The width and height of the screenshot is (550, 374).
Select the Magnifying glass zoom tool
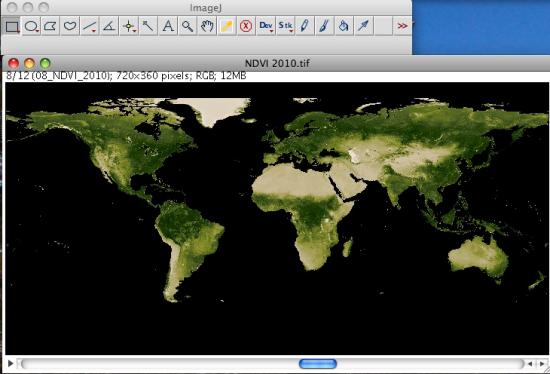click(x=188, y=26)
